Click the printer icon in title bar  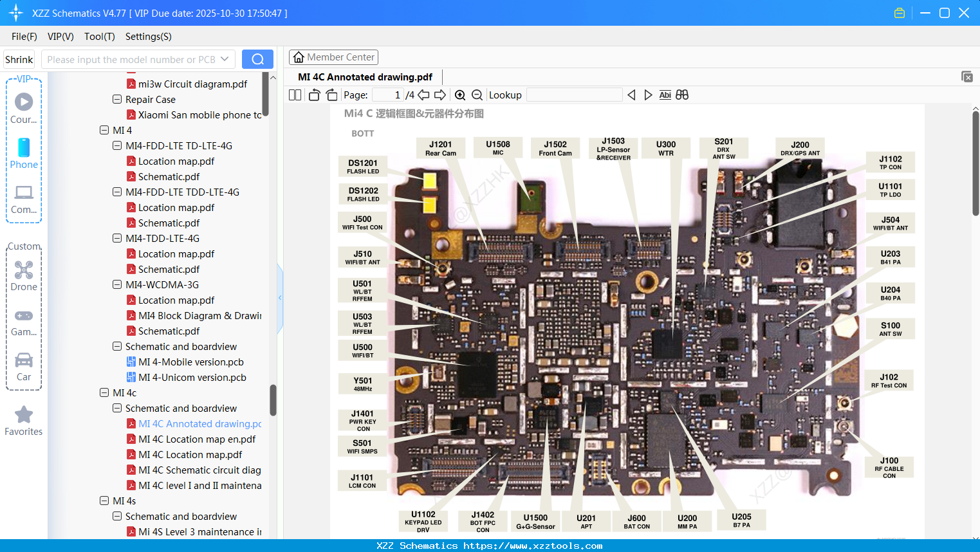click(899, 12)
